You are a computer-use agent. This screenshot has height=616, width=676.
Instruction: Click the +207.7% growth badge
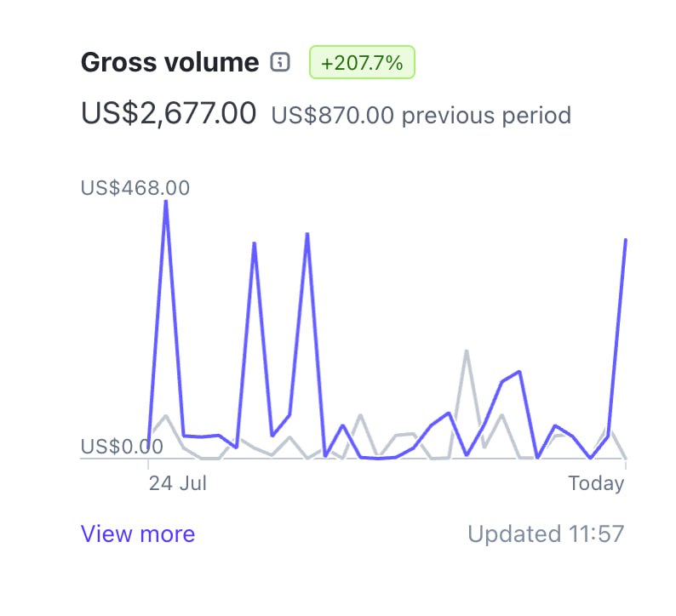[x=362, y=62]
